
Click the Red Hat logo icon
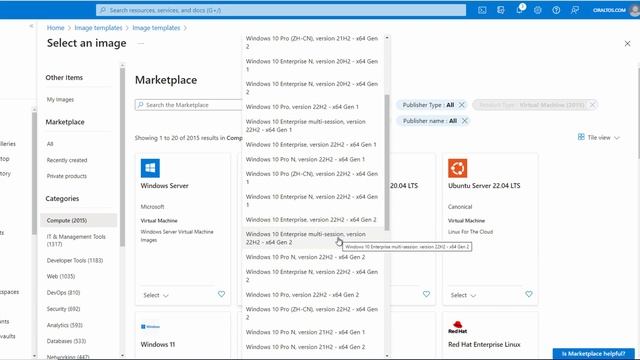[x=458, y=327]
